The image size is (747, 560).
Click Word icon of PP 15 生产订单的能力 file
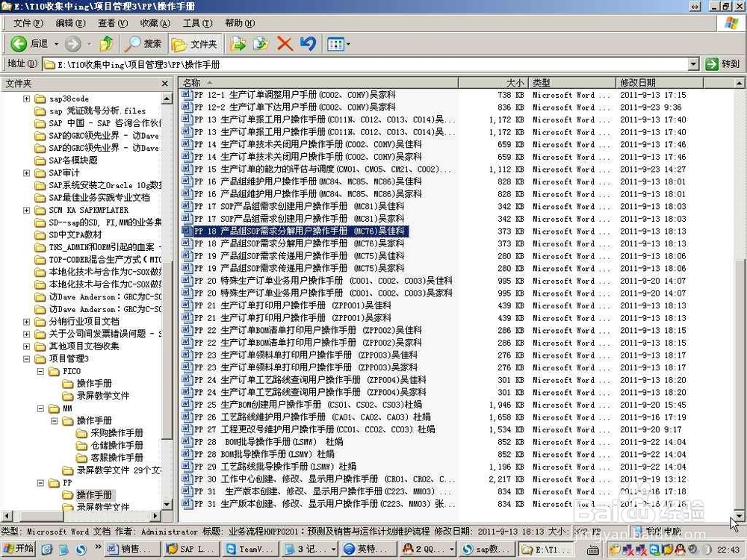point(187,169)
